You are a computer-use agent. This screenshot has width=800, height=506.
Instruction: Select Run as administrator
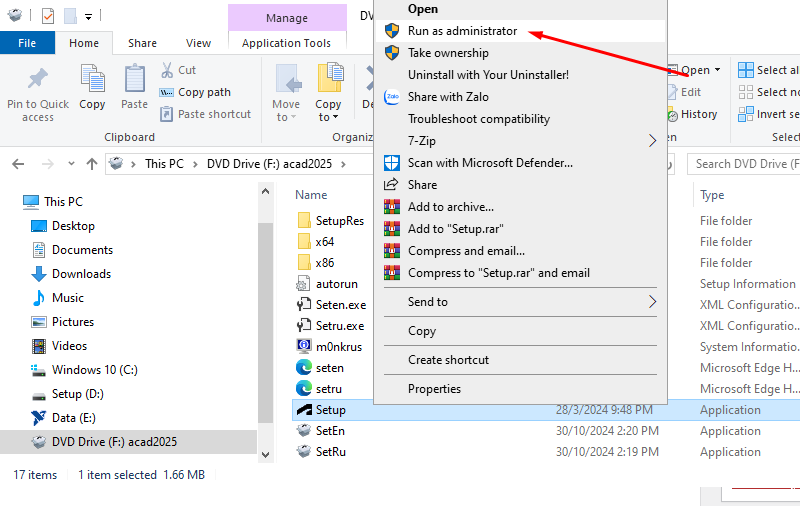coord(462,31)
